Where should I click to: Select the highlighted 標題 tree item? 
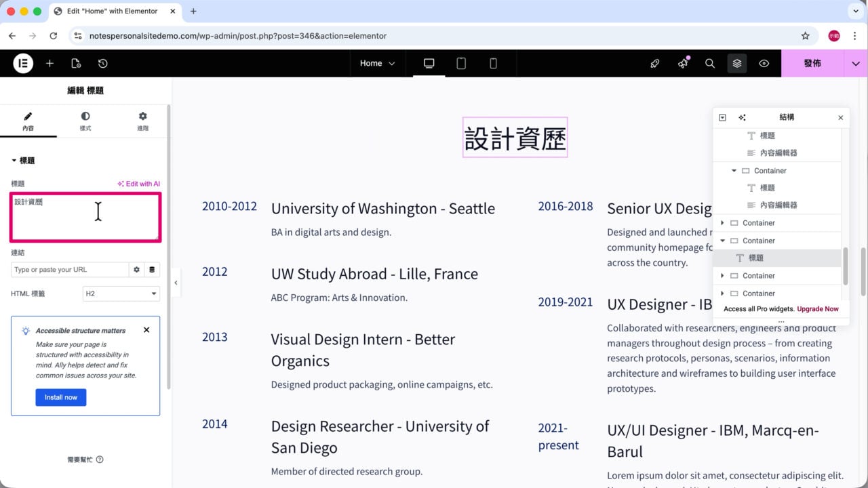(777, 258)
